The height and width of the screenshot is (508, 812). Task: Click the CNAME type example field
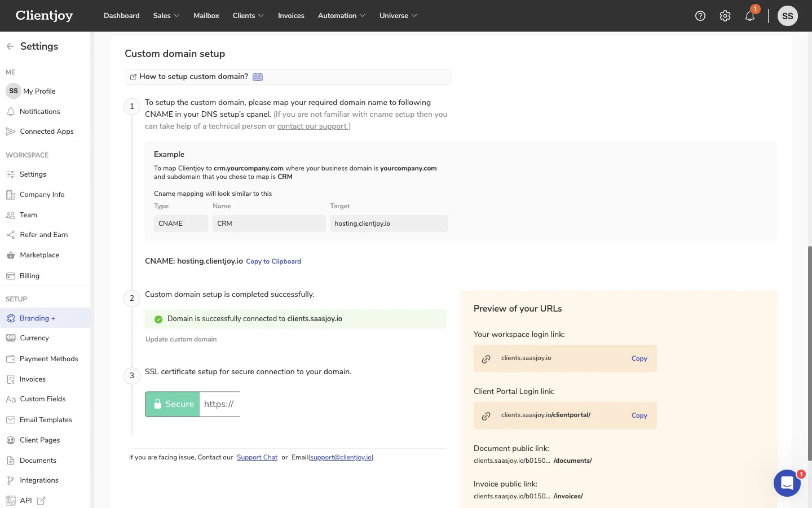pyautogui.click(x=181, y=224)
